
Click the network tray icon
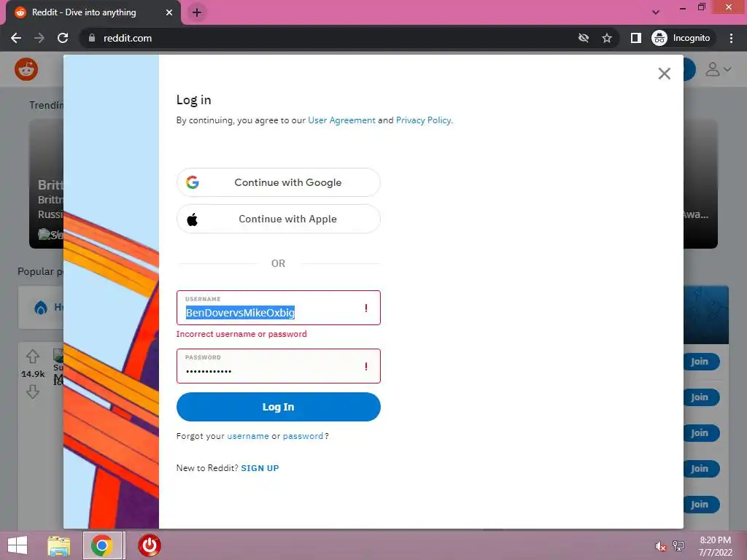click(678, 546)
